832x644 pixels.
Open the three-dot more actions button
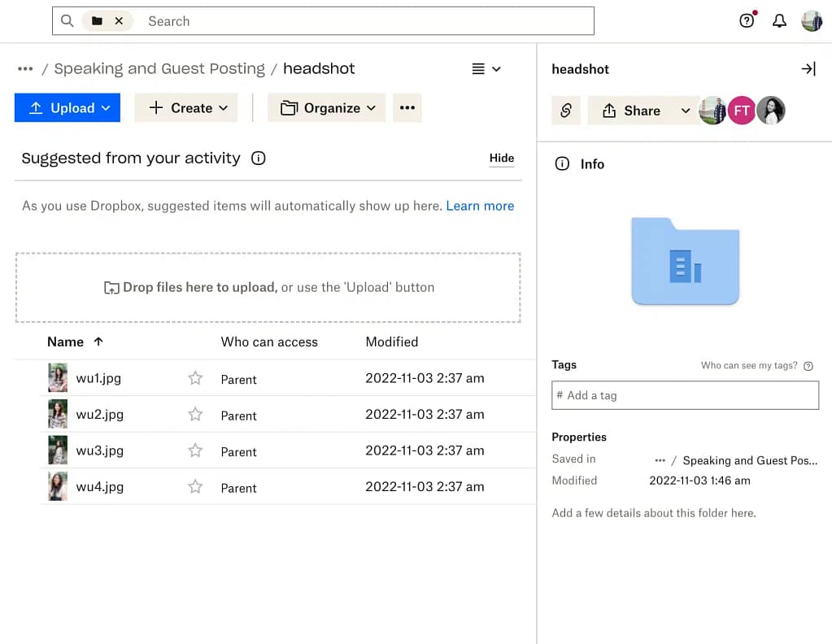407,108
